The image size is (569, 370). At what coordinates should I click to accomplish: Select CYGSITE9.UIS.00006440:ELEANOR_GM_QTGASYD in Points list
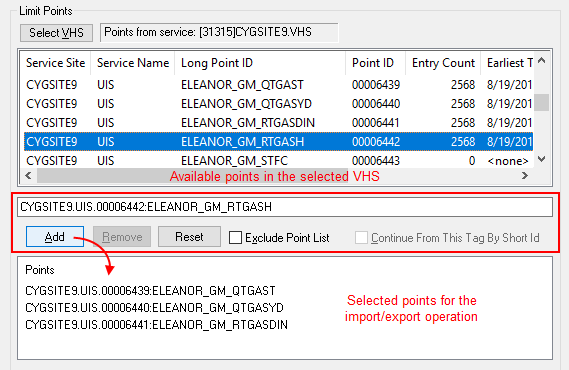[x=154, y=308]
